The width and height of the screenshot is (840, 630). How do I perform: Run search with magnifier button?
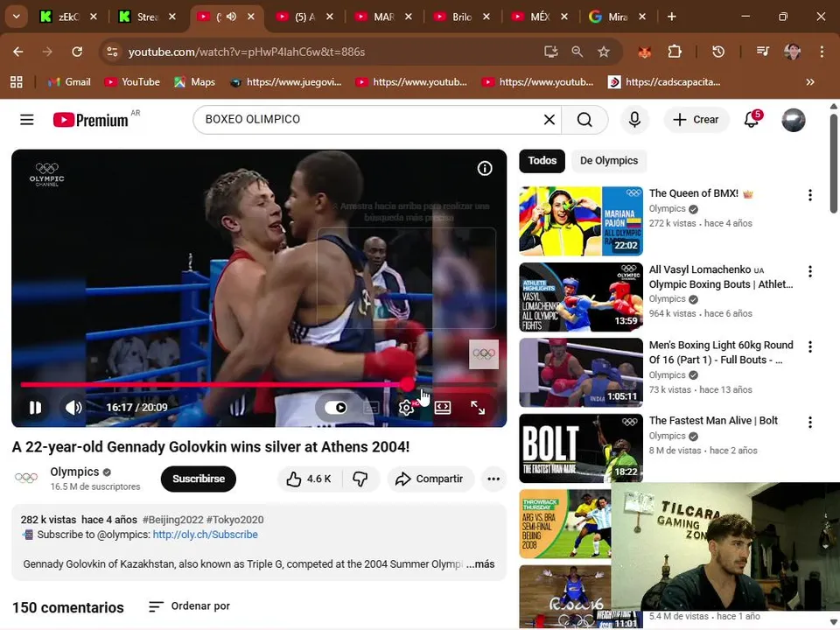[x=584, y=120]
